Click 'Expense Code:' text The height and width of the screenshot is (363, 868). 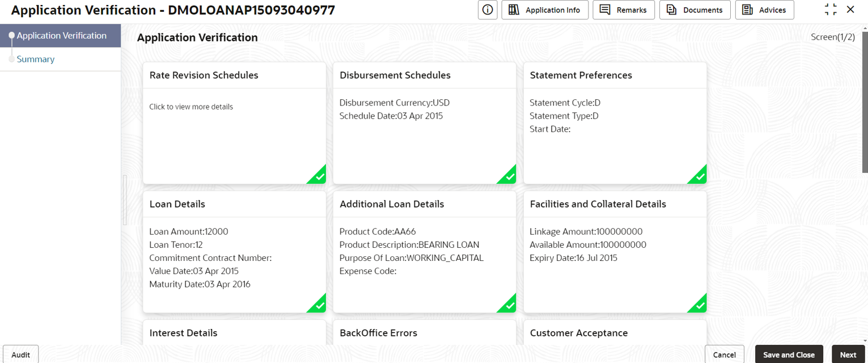(367, 271)
